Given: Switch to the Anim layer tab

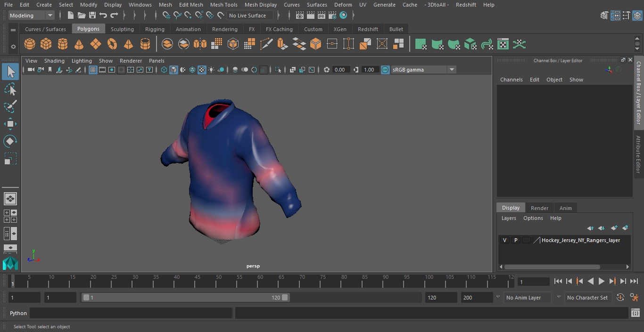Looking at the screenshot, I should click(565, 208).
